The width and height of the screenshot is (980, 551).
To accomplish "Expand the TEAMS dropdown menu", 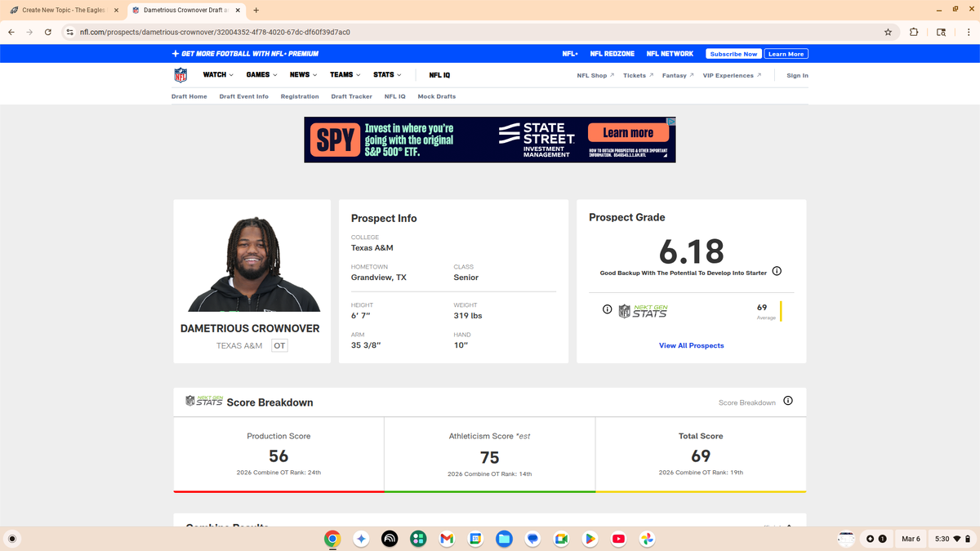I will pyautogui.click(x=345, y=75).
